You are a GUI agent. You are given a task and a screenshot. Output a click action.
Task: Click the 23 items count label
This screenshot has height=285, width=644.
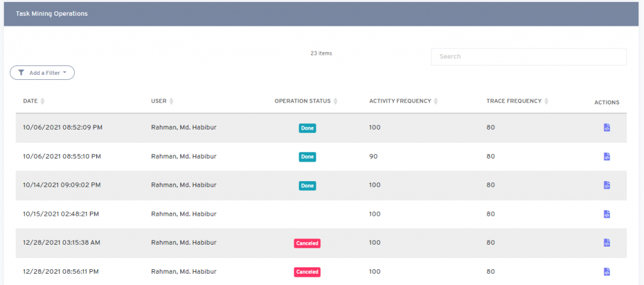tap(321, 53)
